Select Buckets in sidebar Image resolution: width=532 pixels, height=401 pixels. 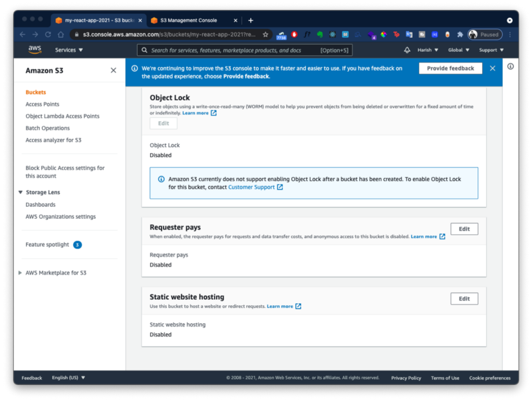pyautogui.click(x=36, y=92)
